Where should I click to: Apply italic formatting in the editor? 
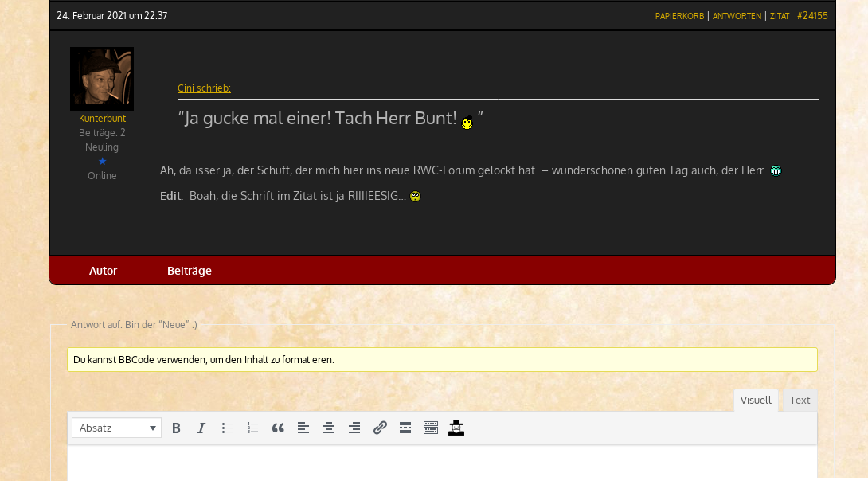201,428
